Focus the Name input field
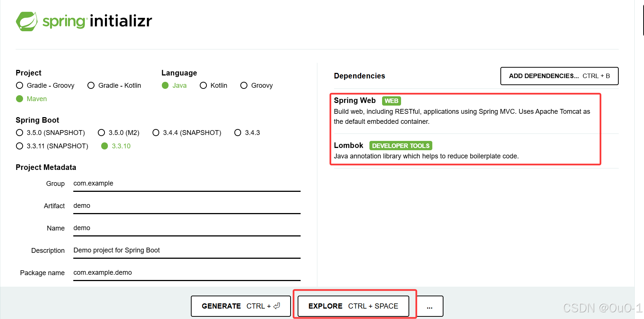 187,228
